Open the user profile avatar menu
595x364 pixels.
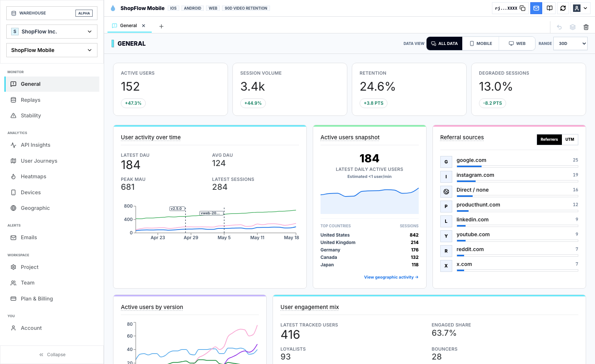click(x=580, y=8)
